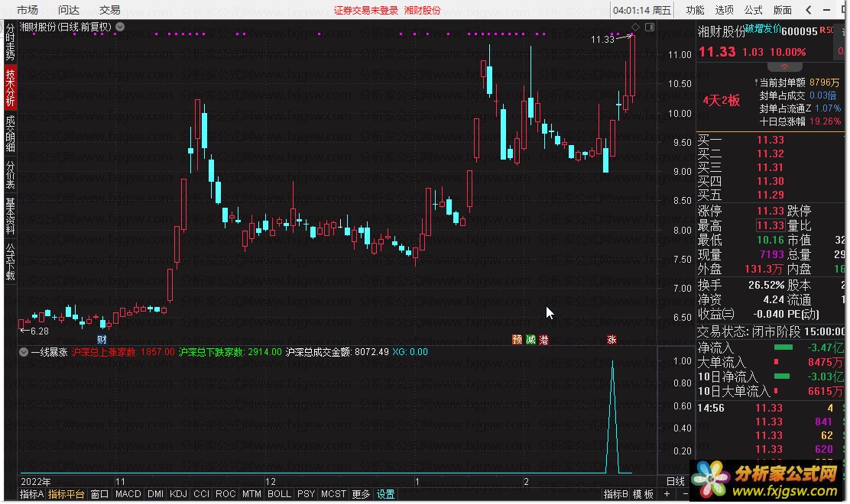The image size is (850, 504).
Task: Apply the MACD indicator
Action: coord(128,494)
